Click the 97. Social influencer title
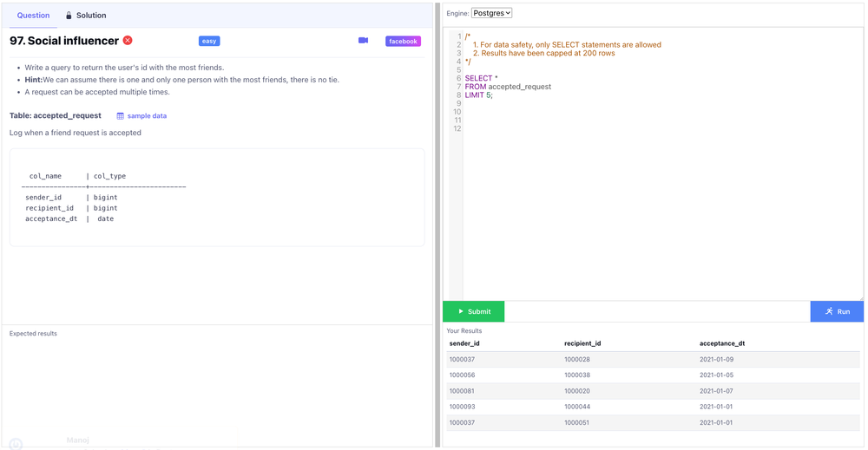Screen dimensions: 868x450 click(64, 41)
